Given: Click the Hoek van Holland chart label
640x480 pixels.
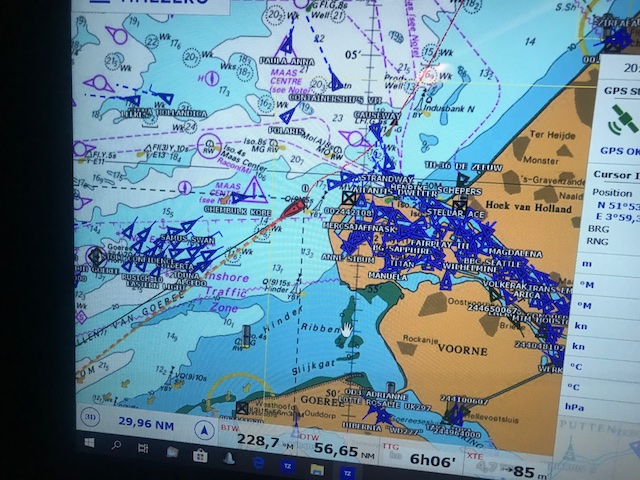Looking at the screenshot, I should (529, 206).
